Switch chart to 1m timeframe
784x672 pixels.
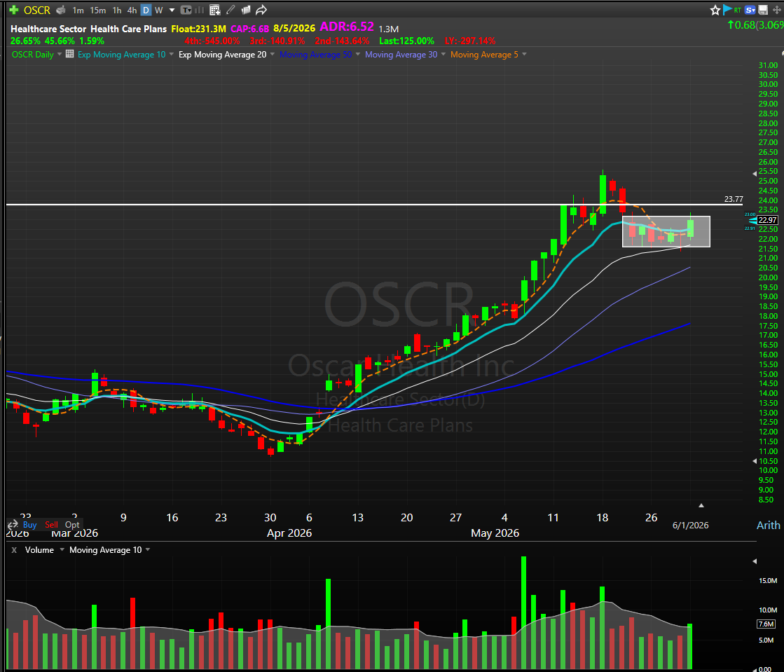click(x=78, y=10)
